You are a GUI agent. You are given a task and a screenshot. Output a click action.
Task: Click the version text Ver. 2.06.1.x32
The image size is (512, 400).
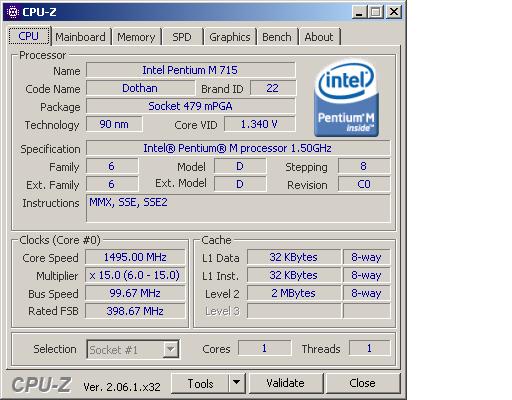(122, 387)
